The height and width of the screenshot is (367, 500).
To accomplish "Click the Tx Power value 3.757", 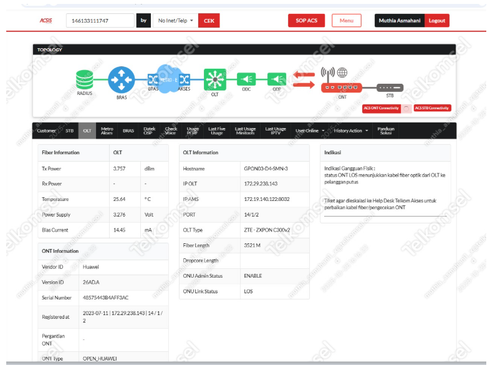I will [x=119, y=169].
